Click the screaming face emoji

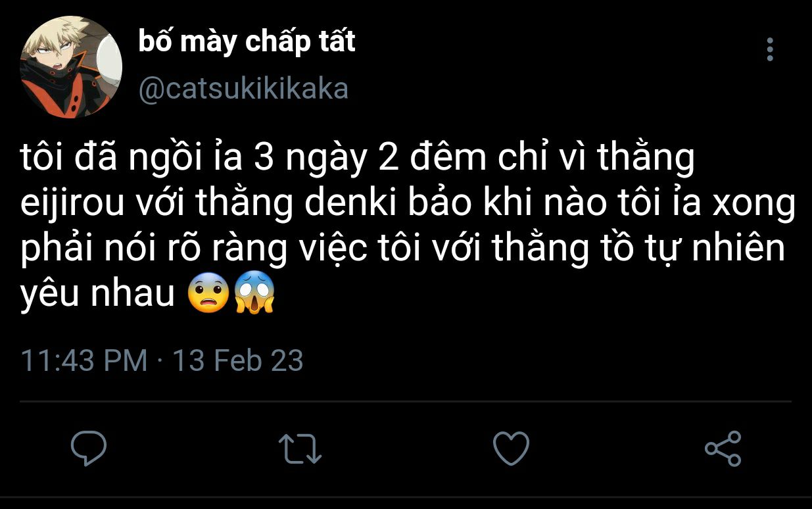(x=253, y=295)
